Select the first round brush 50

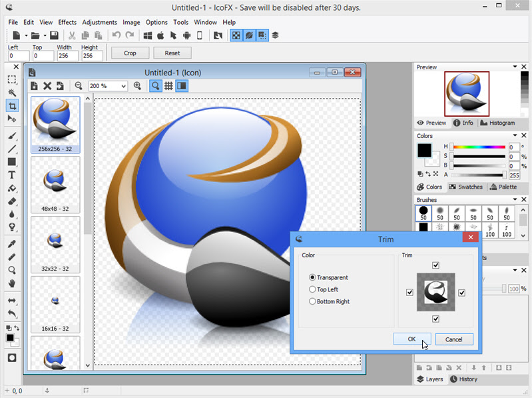click(x=423, y=213)
